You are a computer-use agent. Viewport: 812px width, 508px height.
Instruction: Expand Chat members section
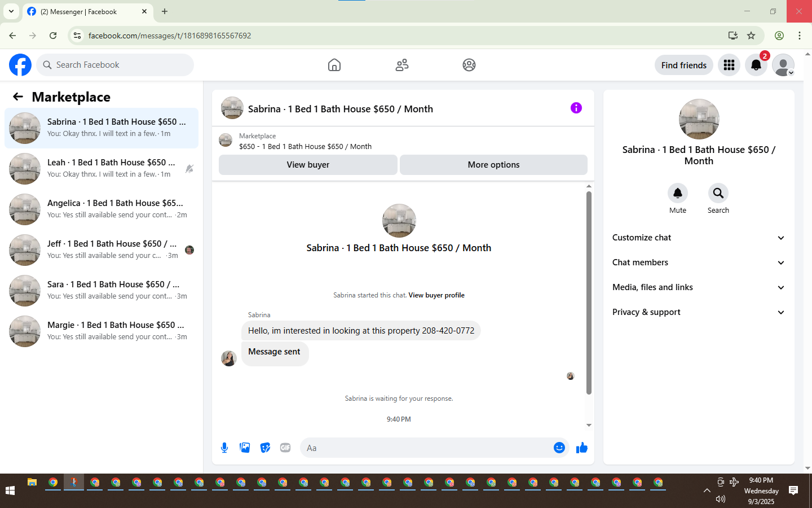point(699,262)
